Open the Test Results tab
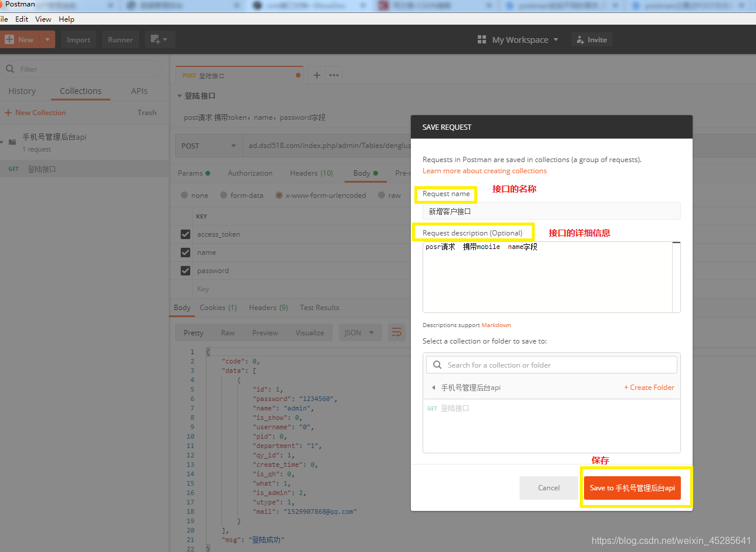The width and height of the screenshot is (756, 552). [319, 308]
